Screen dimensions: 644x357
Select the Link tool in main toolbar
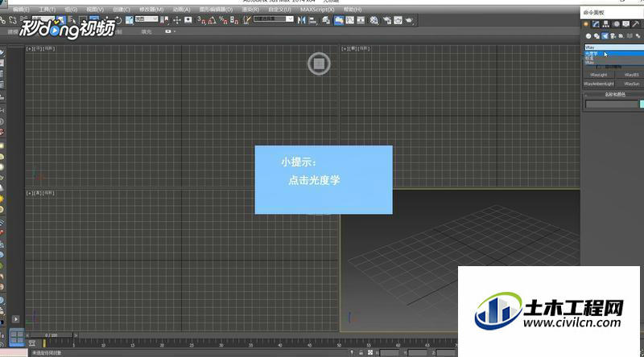pos(3,19)
